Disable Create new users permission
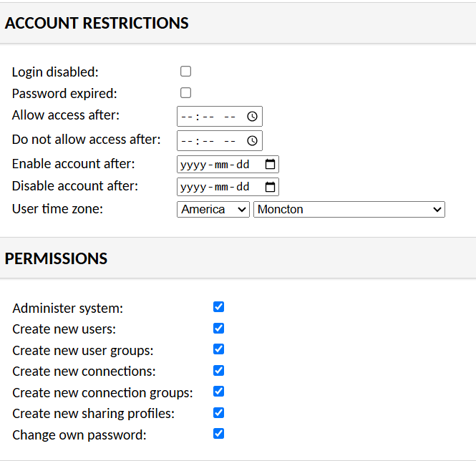 [219, 329]
